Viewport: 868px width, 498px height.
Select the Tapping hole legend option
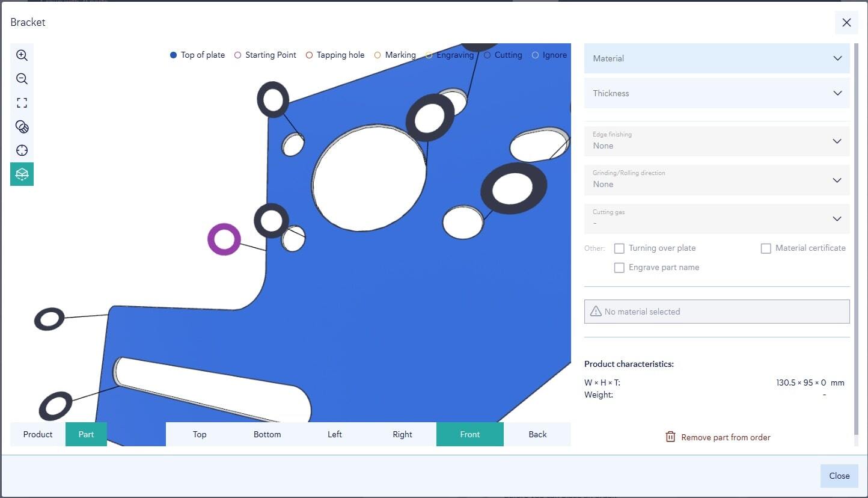[x=335, y=55]
